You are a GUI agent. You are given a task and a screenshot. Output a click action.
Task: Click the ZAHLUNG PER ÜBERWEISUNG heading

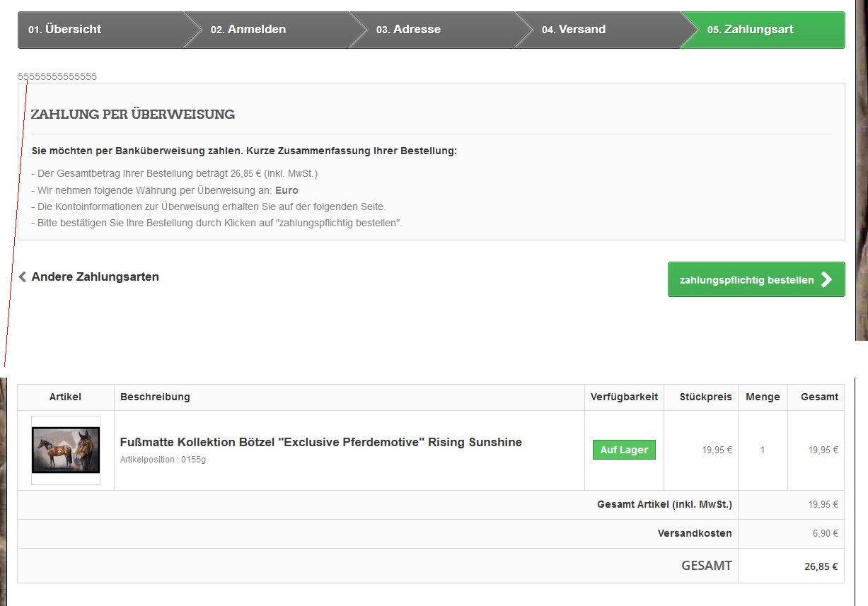133,115
